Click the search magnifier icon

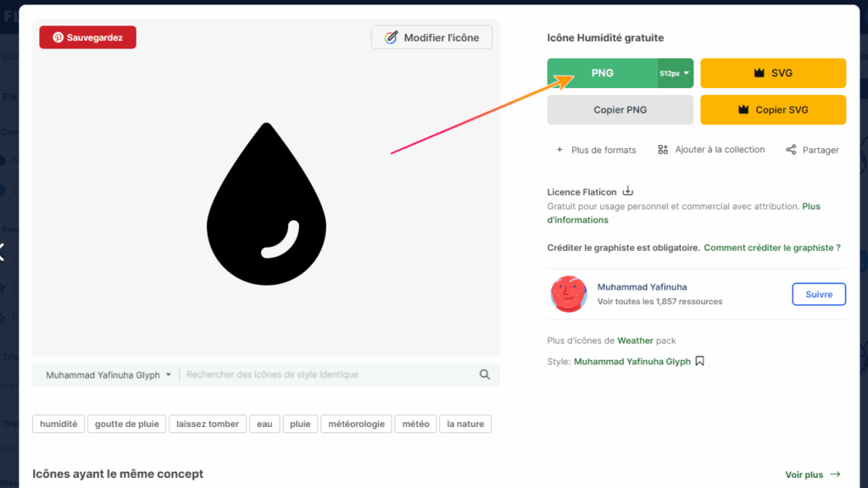[484, 374]
